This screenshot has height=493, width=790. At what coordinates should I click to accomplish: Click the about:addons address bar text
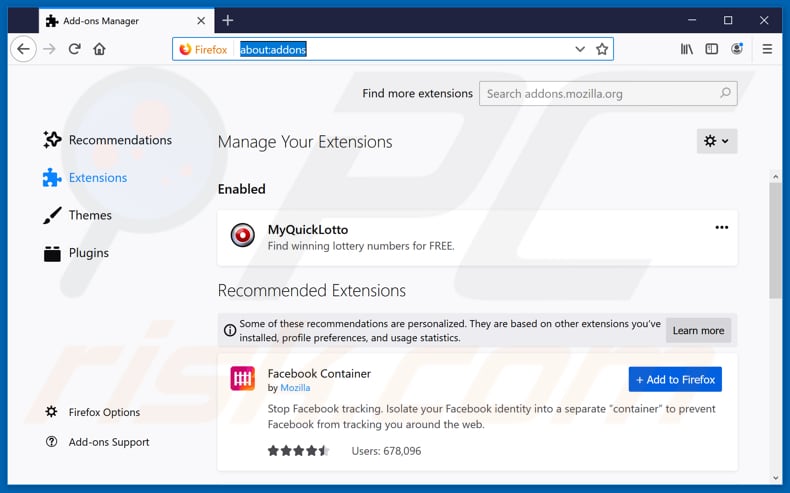coord(273,49)
